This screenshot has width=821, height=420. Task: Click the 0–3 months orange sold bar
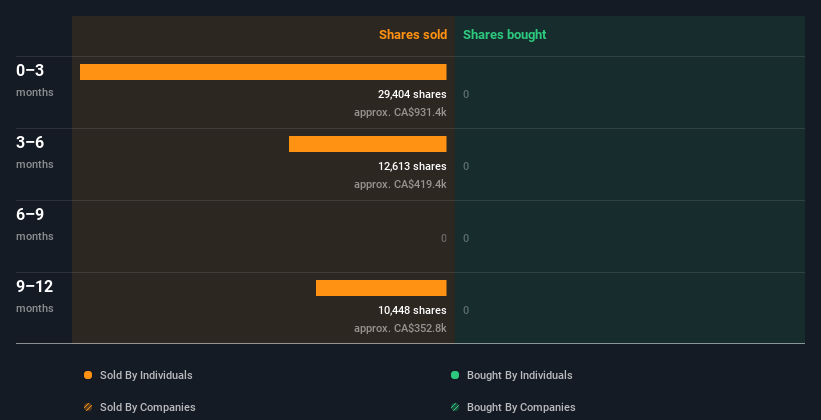point(263,72)
